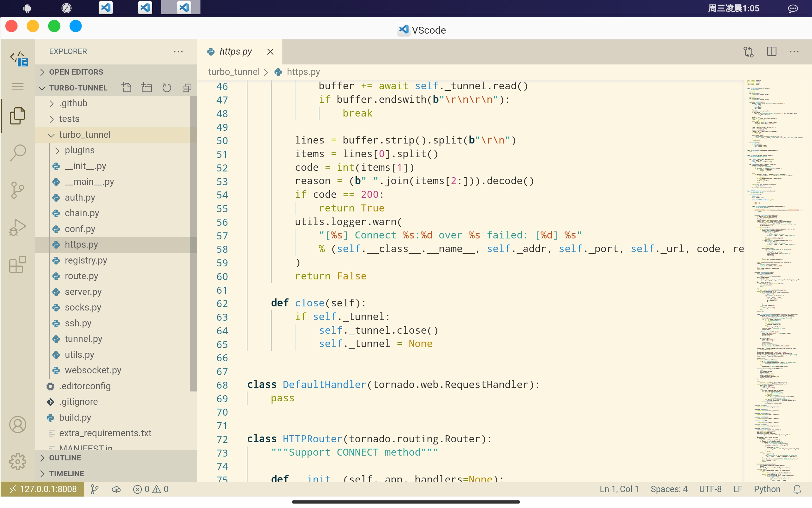Click LF end-of-line setting

tap(737, 489)
